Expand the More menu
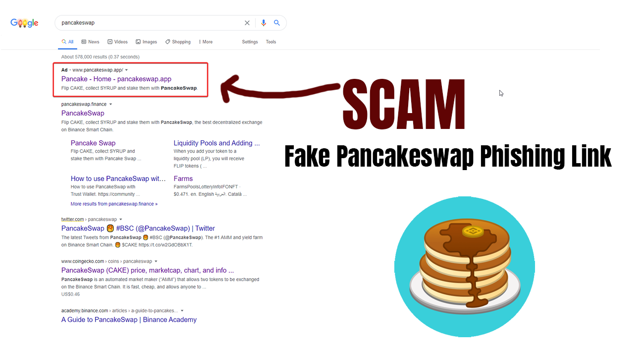 click(206, 42)
